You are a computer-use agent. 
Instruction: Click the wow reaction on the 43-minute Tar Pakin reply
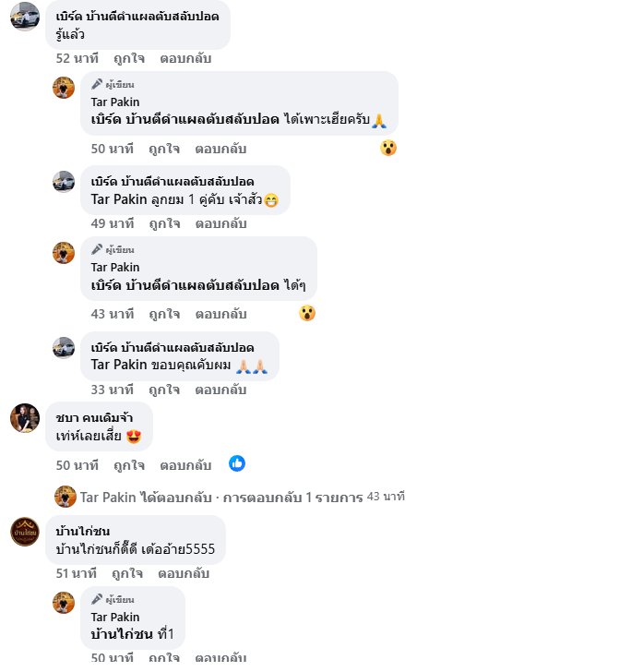pyautogui.click(x=307, y=313)
